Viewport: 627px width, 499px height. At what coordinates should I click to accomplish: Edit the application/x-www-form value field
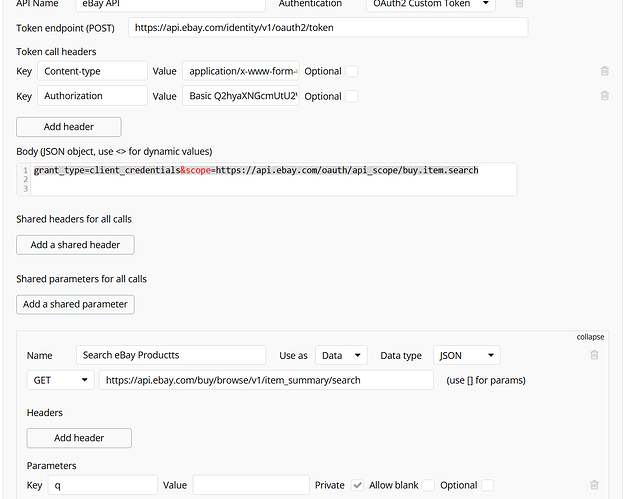(241, 71)
